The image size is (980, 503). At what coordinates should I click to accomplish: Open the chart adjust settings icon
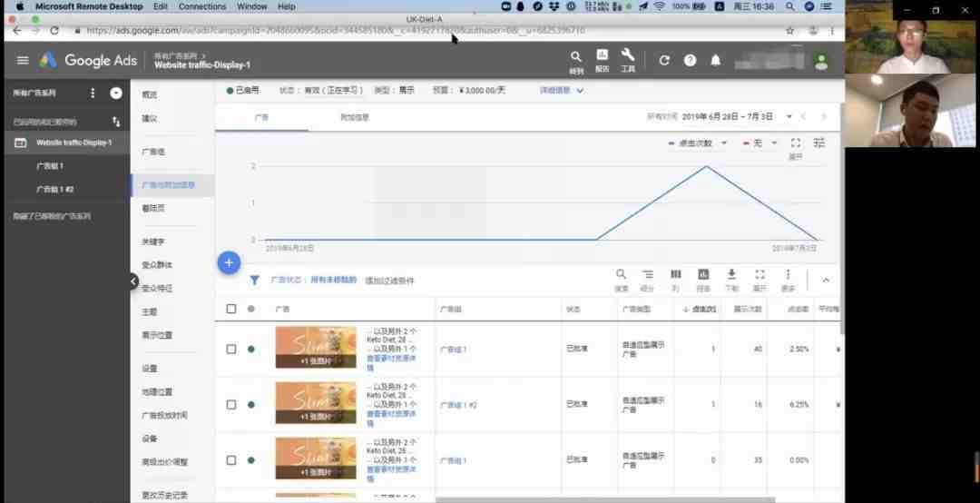click(x=819, y=143)
